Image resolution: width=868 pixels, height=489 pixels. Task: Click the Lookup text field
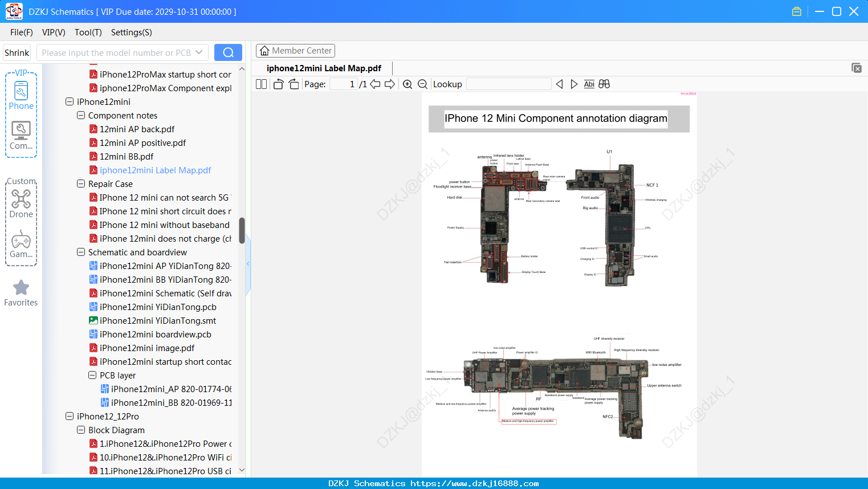click(509, 84)
